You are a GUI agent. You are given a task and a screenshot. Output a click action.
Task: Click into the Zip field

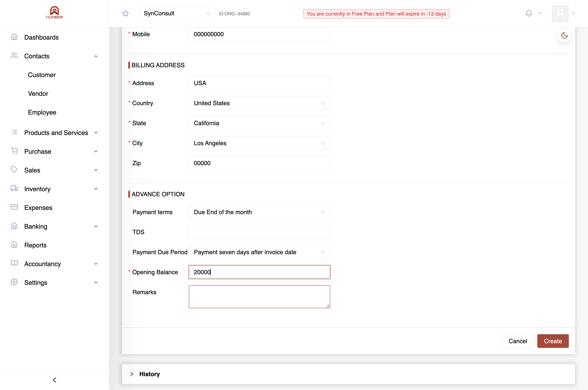click(259, 163)
